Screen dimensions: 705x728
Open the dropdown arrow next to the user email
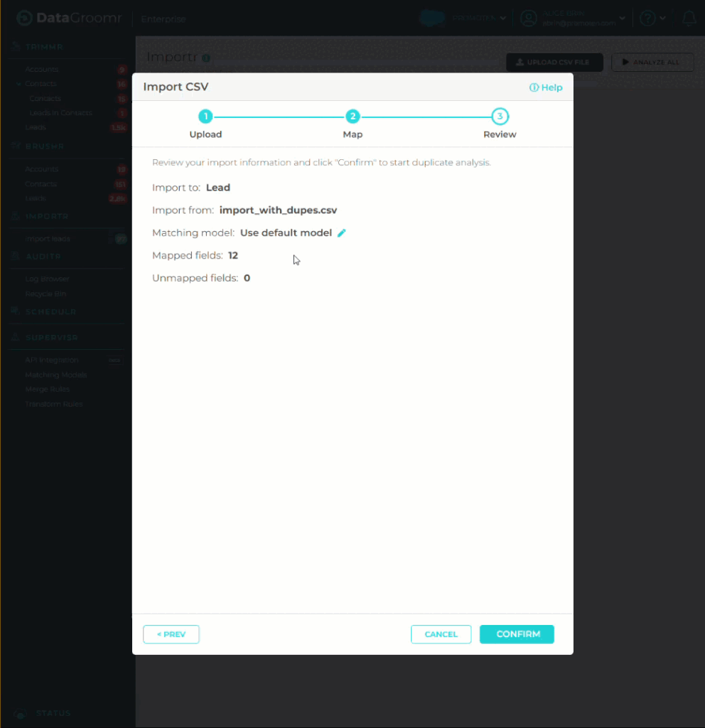(x=623, y=18)
